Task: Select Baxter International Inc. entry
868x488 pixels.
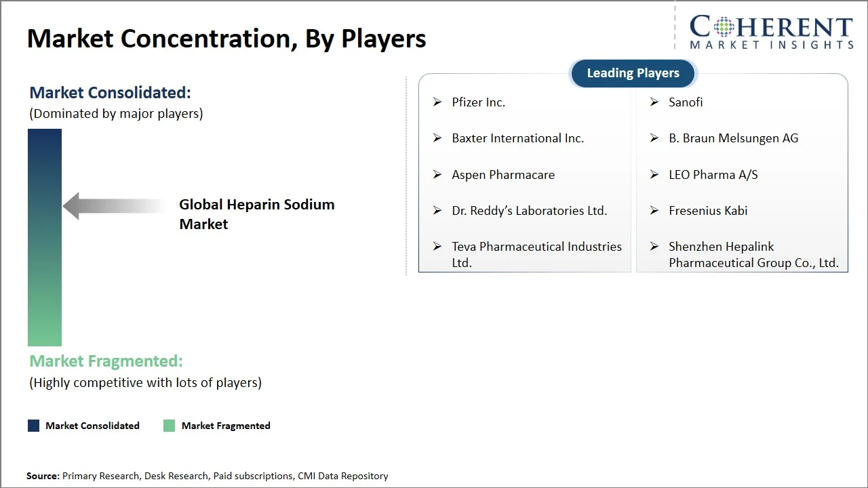Action: coord(517,138)
